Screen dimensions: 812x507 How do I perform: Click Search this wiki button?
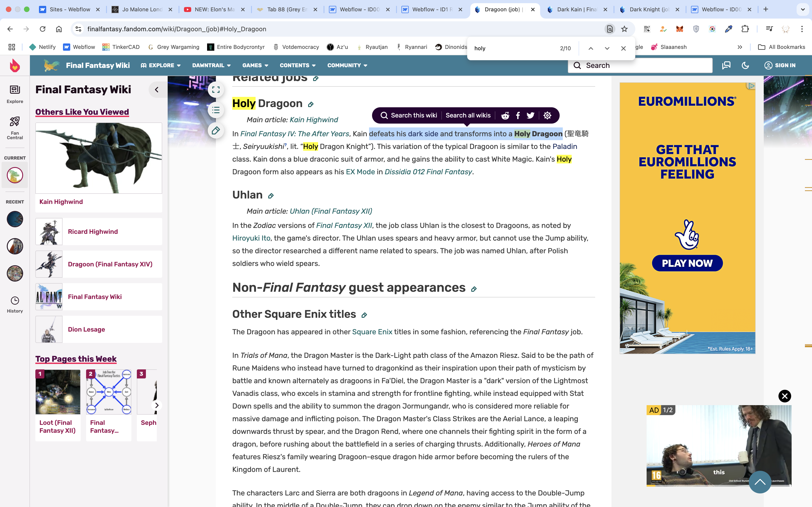tap(409, 115)
